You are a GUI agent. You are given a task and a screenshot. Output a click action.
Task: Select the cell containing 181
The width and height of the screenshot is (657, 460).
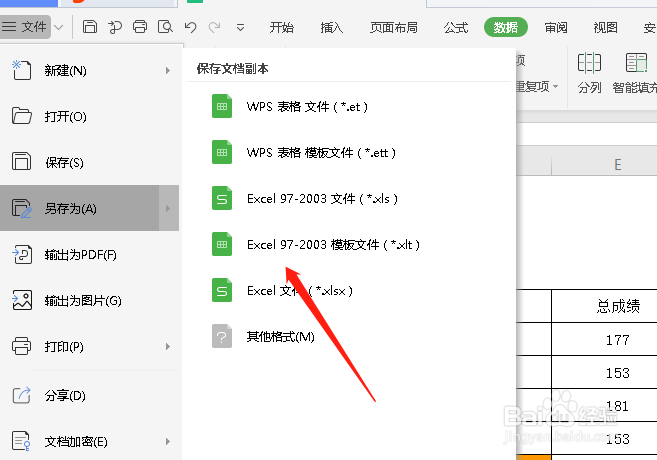(x=604, y=406)
